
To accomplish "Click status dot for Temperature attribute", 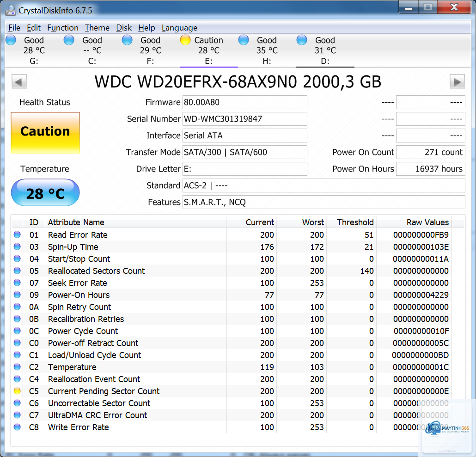I will [17, 367].
